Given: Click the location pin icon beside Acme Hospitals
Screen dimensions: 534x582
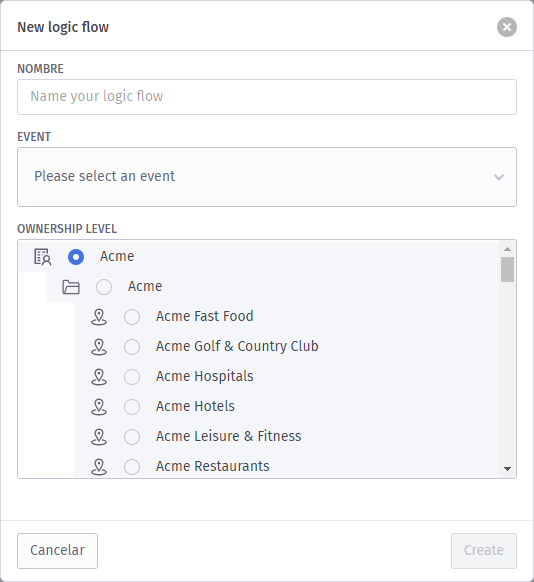Looking at the screenshot, I should (x=99, y=377).
